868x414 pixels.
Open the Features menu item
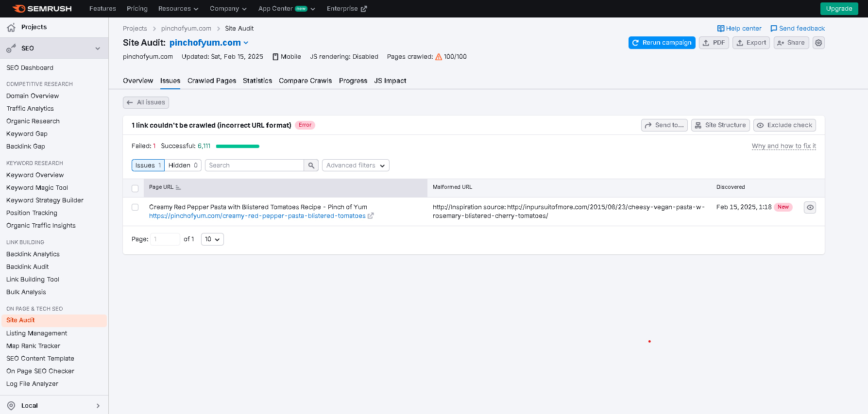click(102, 9)
